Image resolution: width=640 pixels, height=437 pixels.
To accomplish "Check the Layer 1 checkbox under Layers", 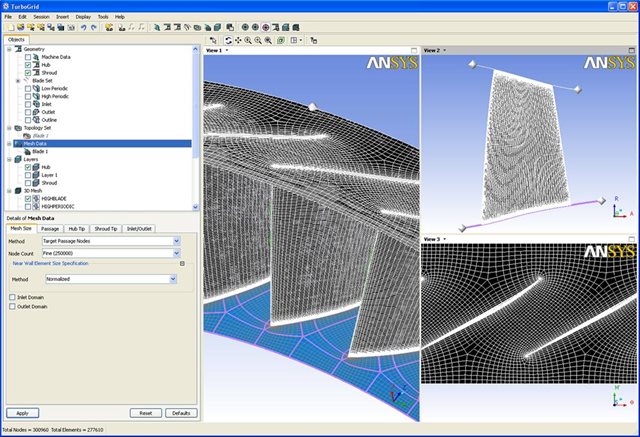I will [x=28, y=175].
